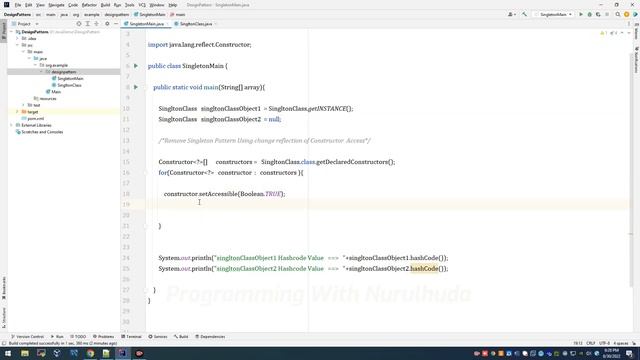Open the SingletonMain run configuration dropdown

[553, 14]
